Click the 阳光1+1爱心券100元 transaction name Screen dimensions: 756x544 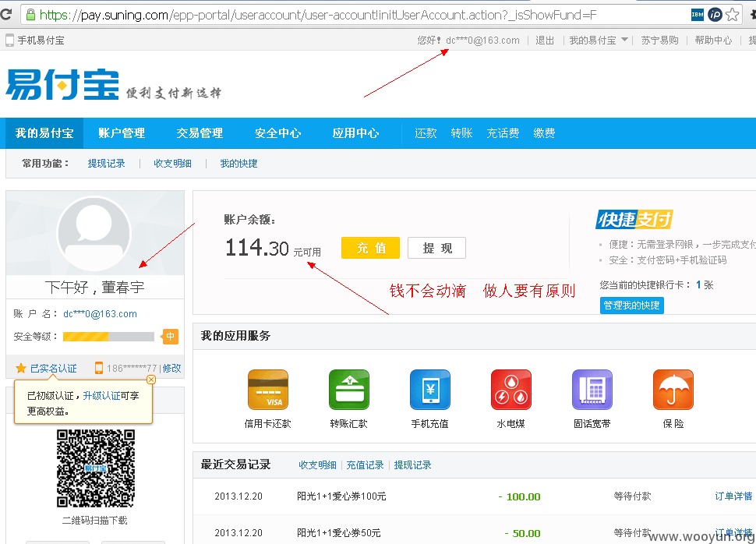point(341,496)
